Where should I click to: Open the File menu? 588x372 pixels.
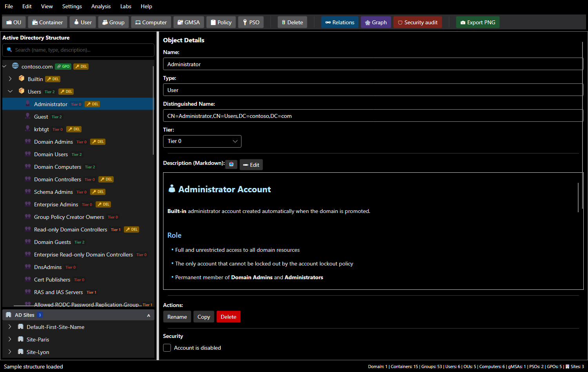9,6
